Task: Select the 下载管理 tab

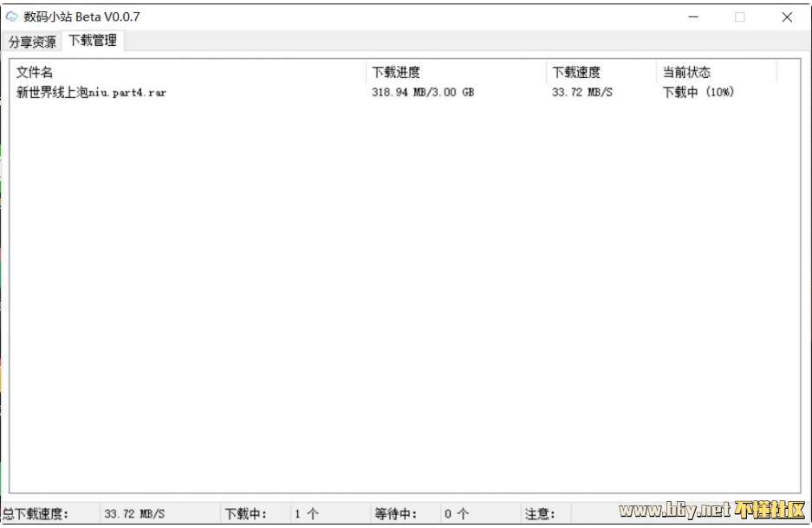Action: click(93, 41)
